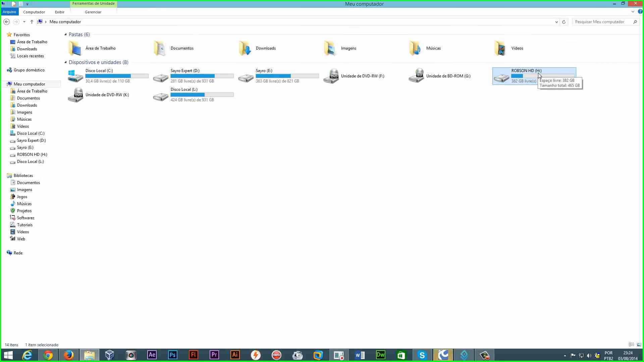
Task: Collapse the Dispositivos e unidades group
Action: [65, 62]
